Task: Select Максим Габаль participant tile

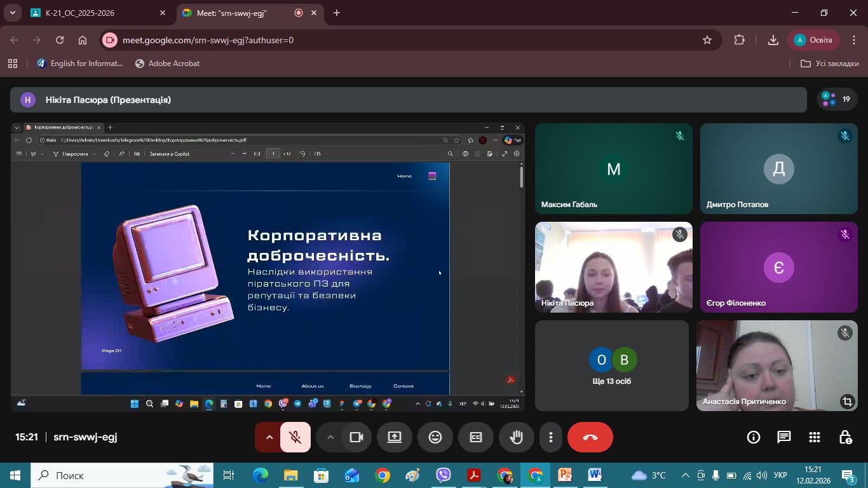Action: tap(614, 169)
